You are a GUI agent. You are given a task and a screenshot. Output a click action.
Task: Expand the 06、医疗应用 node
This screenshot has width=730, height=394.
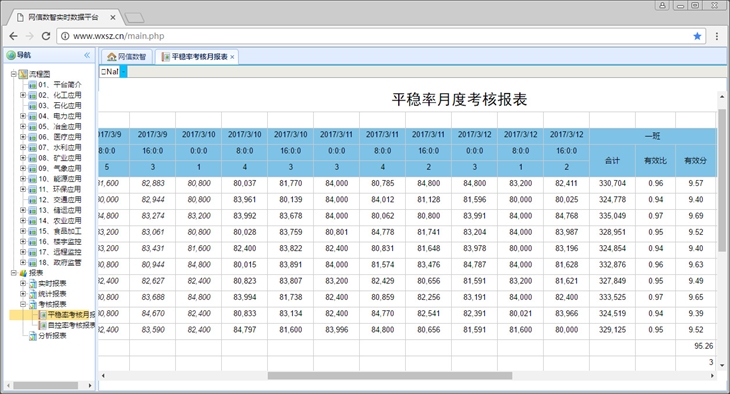point(23,137)
